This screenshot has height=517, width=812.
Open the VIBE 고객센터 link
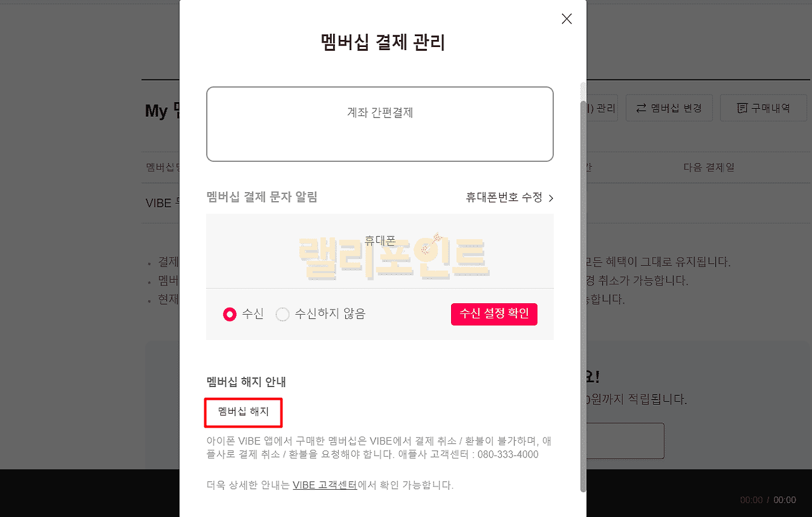[x=325, y=485]
